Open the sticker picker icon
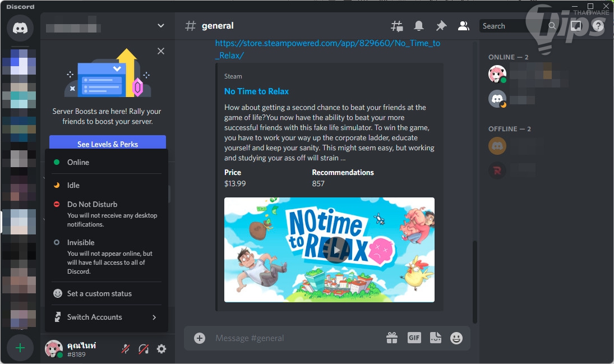 coord(436,338)
